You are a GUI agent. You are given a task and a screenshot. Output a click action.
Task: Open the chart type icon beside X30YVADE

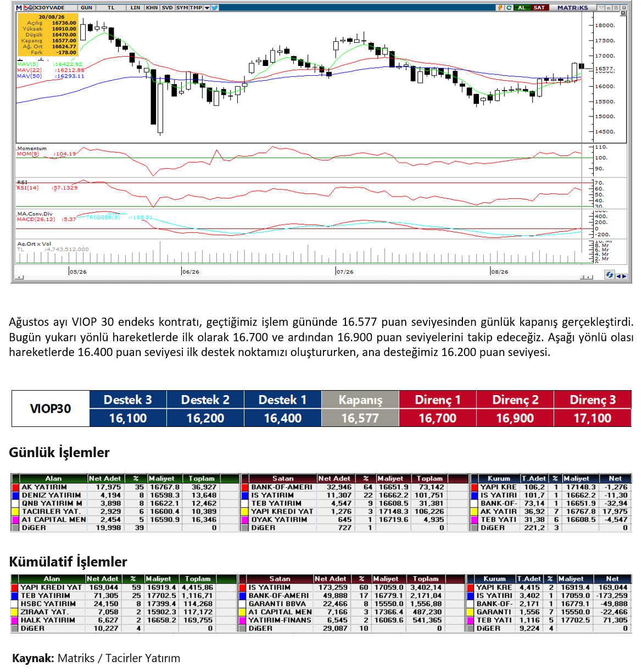pos(29,8)
